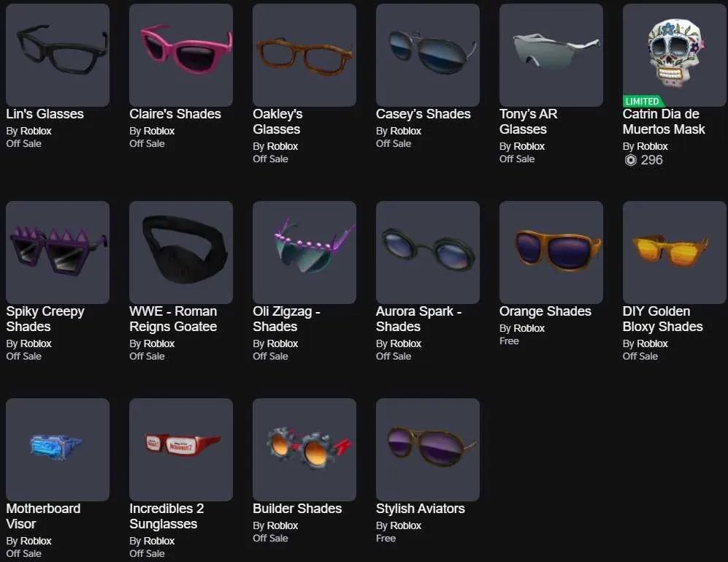Select the pink Claire's Shades thumbnail
The height and width of the screenshot is (562, 728).
coord(181,55)
